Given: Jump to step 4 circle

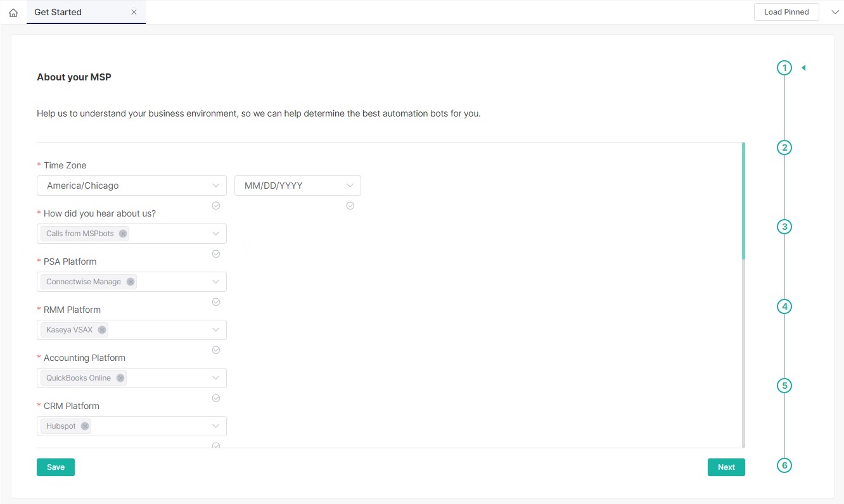Looking at the screenshot, I should click(x=784, y=306).
